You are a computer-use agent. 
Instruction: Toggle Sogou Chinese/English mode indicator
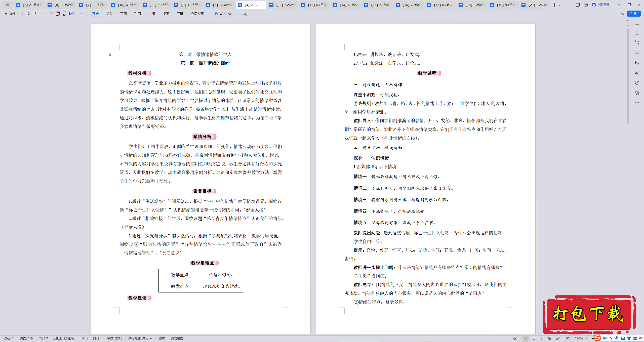605,338
